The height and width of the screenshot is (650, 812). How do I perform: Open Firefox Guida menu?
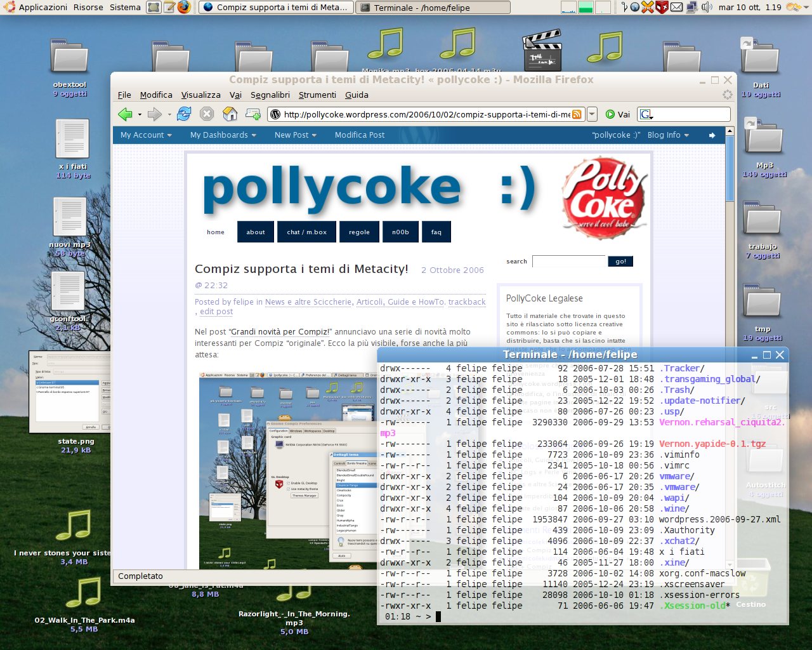[x=357, y=95]
